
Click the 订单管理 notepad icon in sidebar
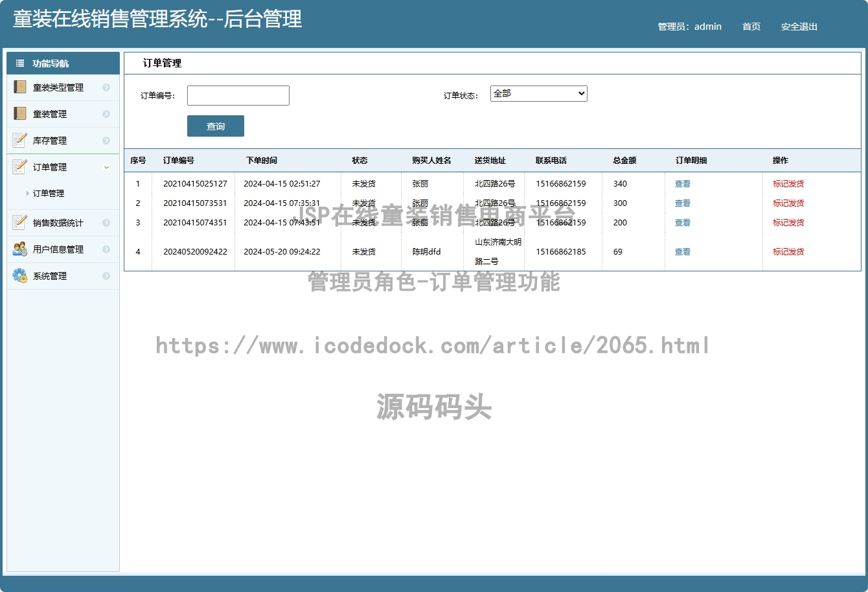(19, 167)
